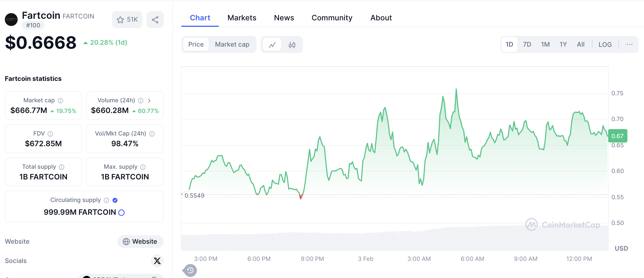Open the Website link button
This screenshot has height=278, width=644.
(x=140, y=242)
